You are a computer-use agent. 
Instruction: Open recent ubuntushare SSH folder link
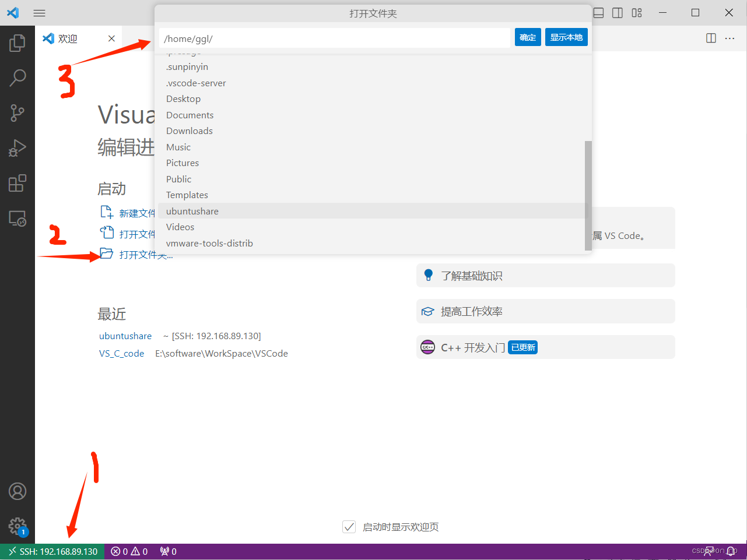click(125, 336)
